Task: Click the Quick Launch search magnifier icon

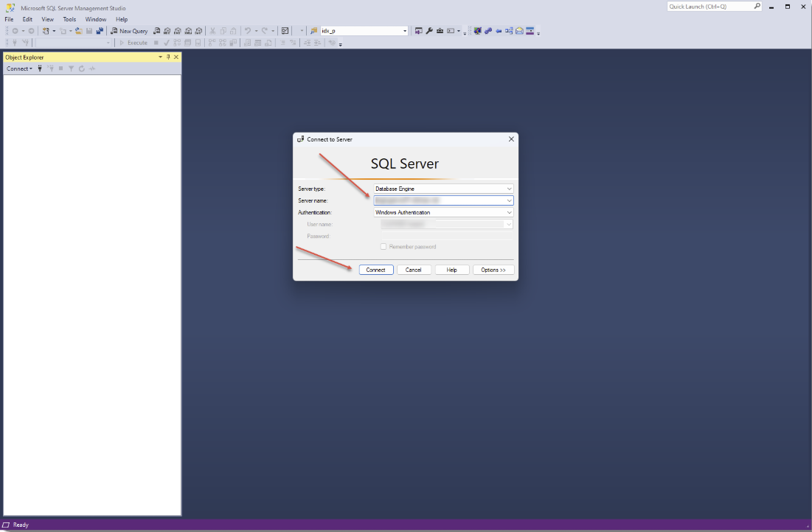Action: tap(757, 6)
